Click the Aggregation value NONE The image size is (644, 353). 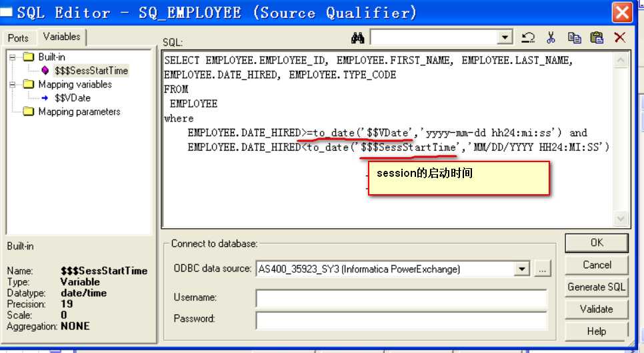75,326
